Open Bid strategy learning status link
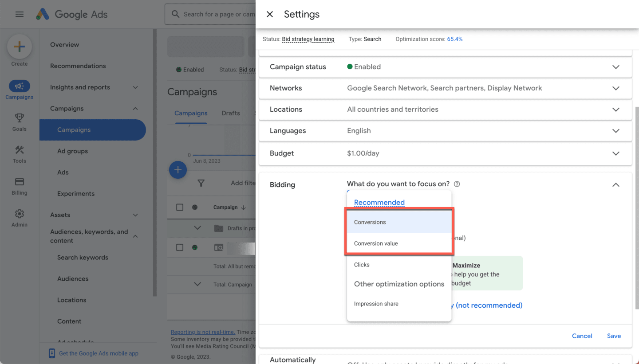Screen dimensions: 639x364 pyautogui.click(x=308, y=39)
